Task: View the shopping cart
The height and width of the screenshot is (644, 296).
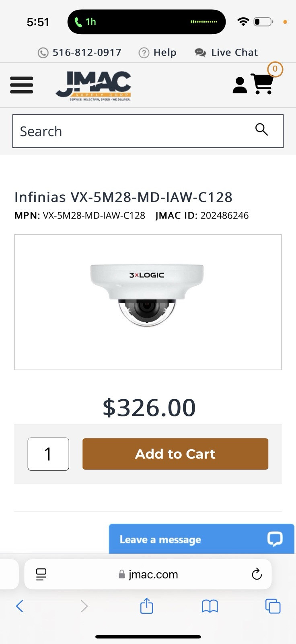Action: (x=263, y=84)
